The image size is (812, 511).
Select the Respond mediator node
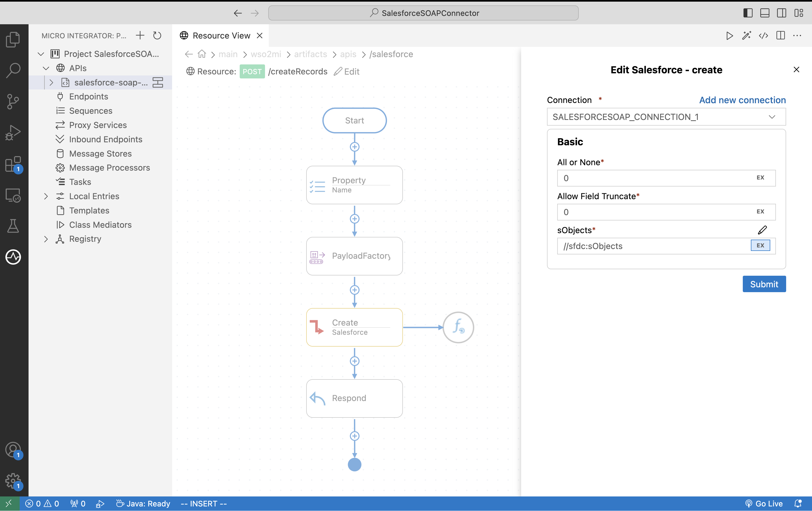(354, 398)
